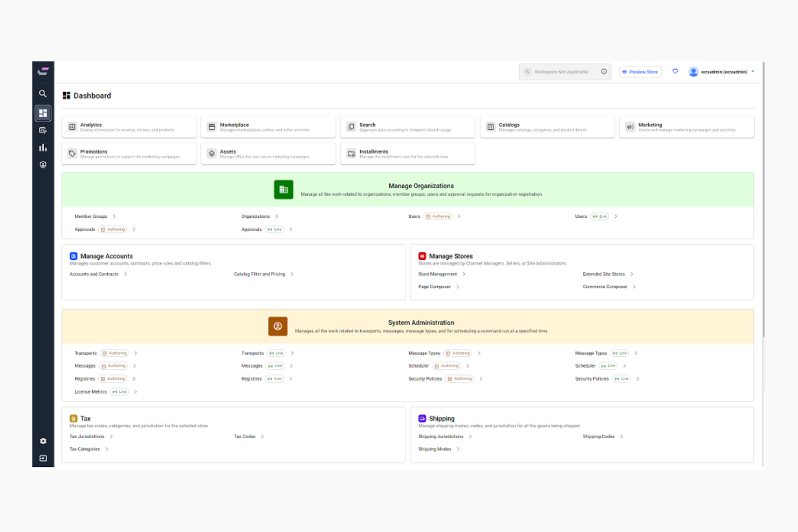Open Tax Jurisdictions link
Image resolution: width=798 pixels, height=532 pixels.
tap(87, 436)
